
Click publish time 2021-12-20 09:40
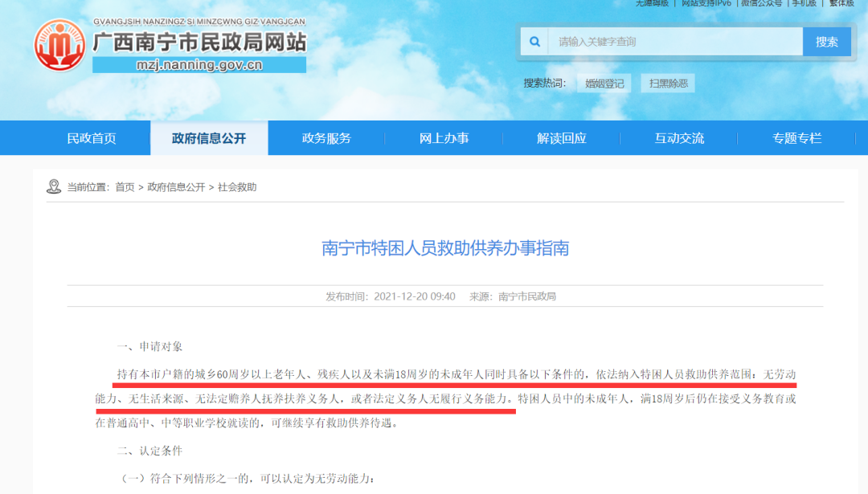coord(415,296)
